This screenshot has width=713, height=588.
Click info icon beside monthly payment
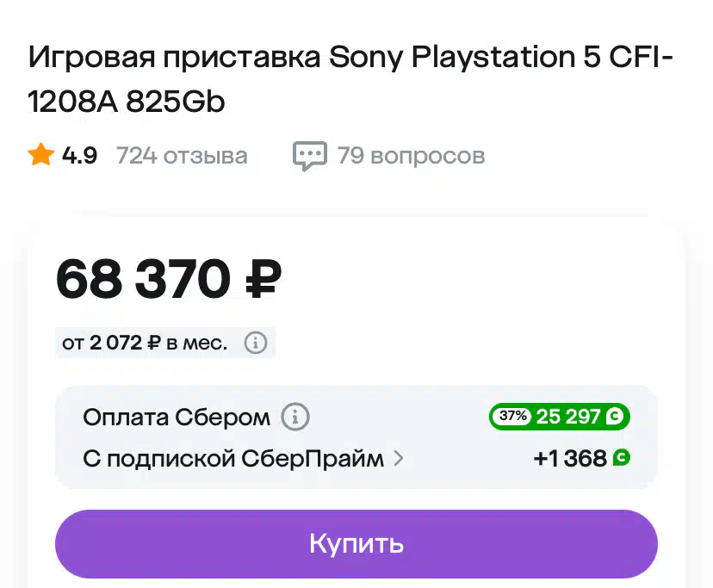click(256, 343)
